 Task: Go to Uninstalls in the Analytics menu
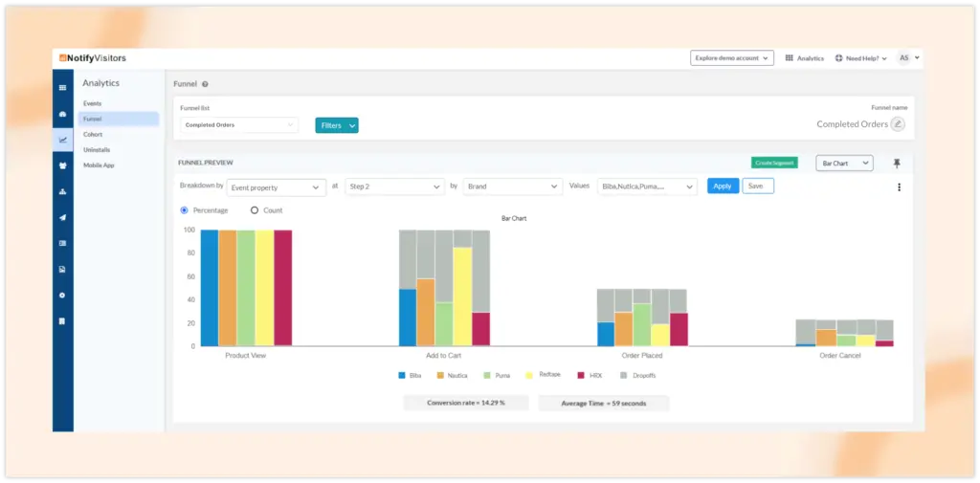97,150
